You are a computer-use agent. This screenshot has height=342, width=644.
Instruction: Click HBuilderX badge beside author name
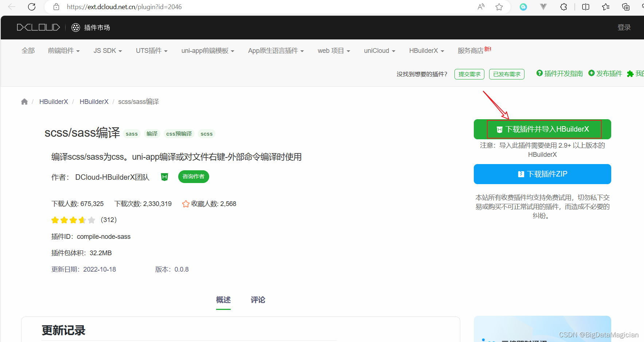(165, 177)
